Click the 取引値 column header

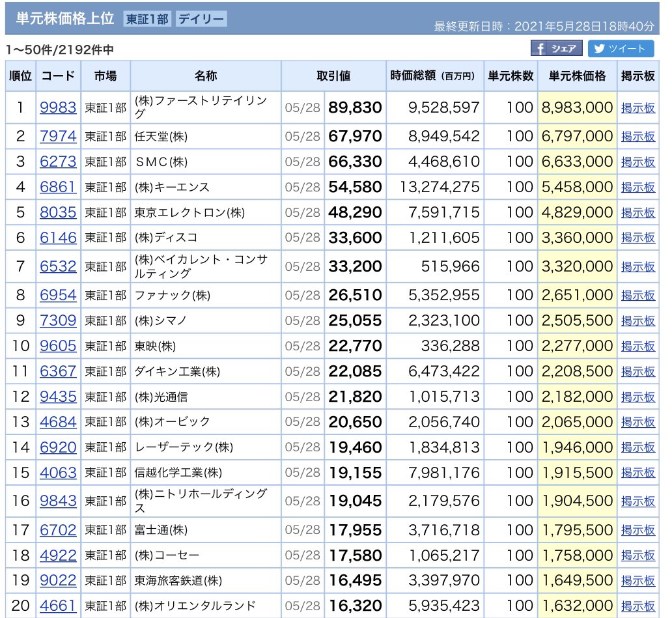pos(333,76)
